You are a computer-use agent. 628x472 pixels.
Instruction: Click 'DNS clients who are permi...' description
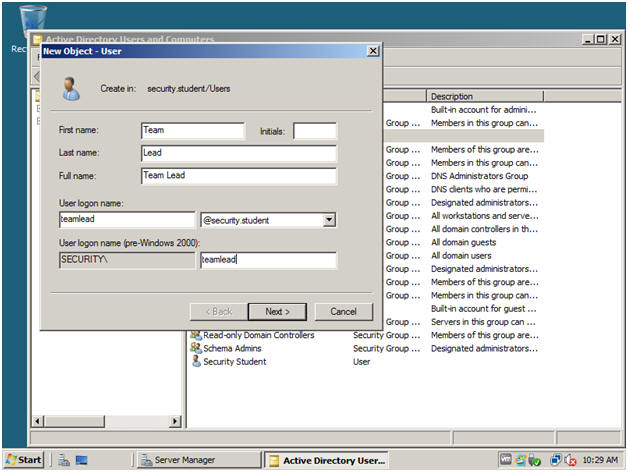[484, 189]
